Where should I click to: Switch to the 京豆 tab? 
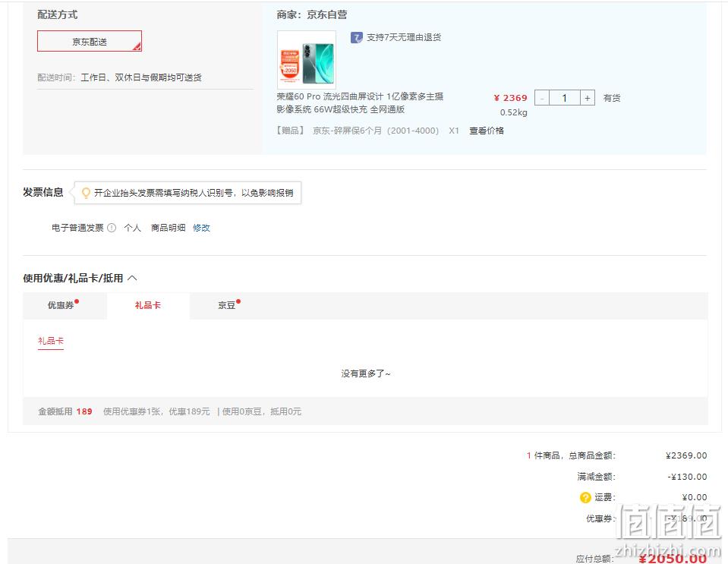tap(229, 305)
